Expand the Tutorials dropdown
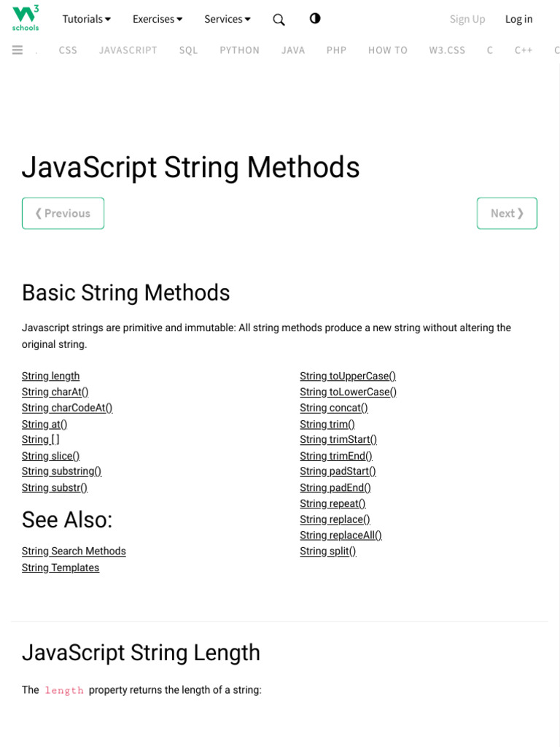Viewport: 560px width, 747px height. pos(86,19)
